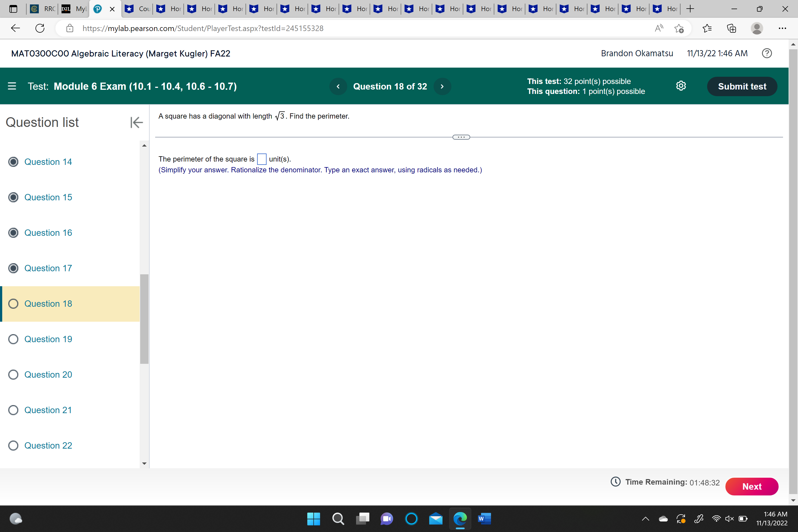798x532 pixels.
Task: Open browser Collections icon
Action: 731,28
